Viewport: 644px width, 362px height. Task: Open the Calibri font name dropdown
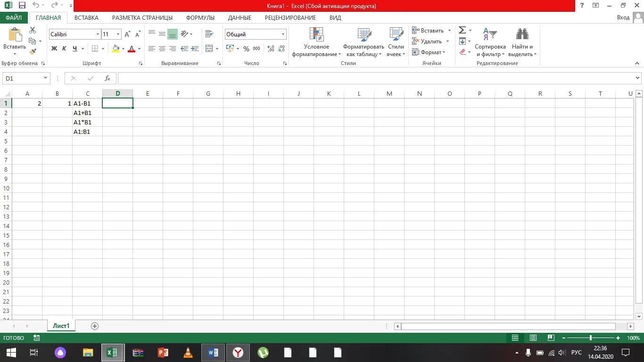[98, 34]
